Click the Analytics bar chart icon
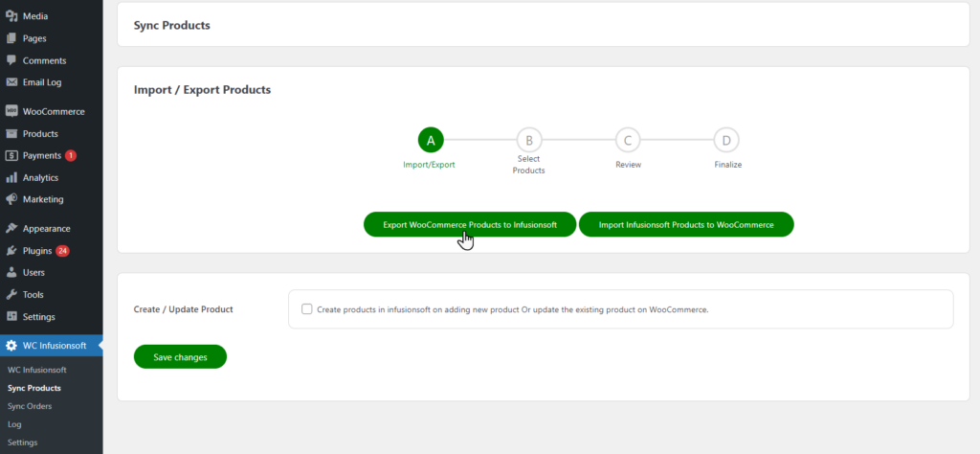This screenshot has height=454, width=980. 11,177
